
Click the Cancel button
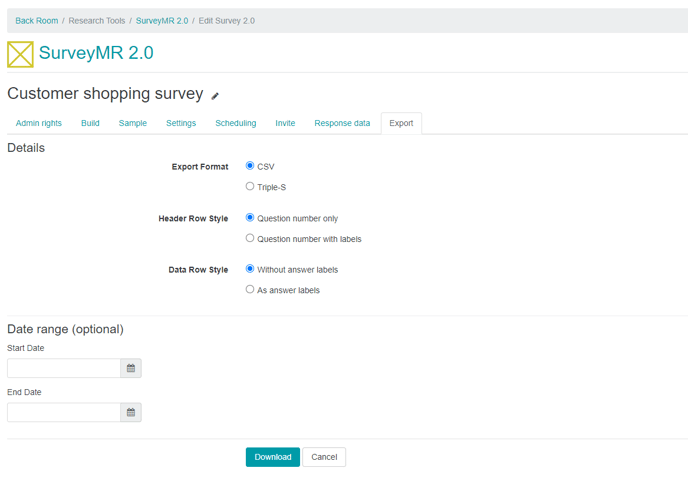(x=324, y=457)
